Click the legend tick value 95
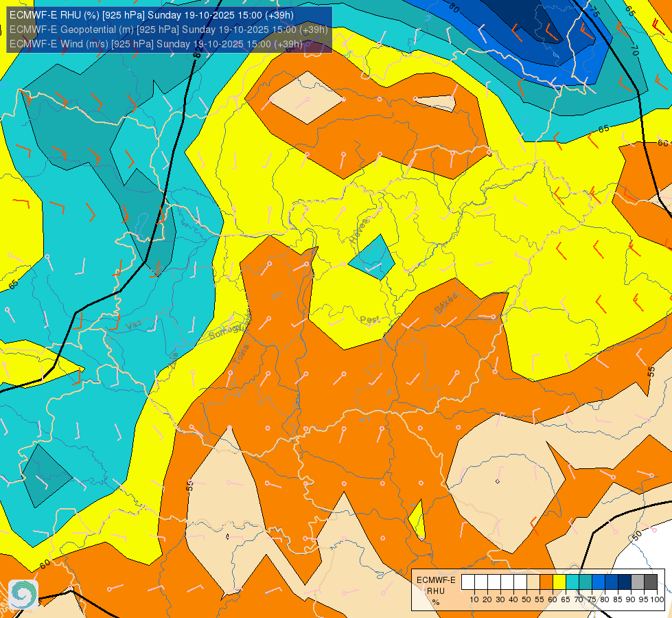Image resolution: width=672 pixels, height=618 pixels. (x=644, y=599)
